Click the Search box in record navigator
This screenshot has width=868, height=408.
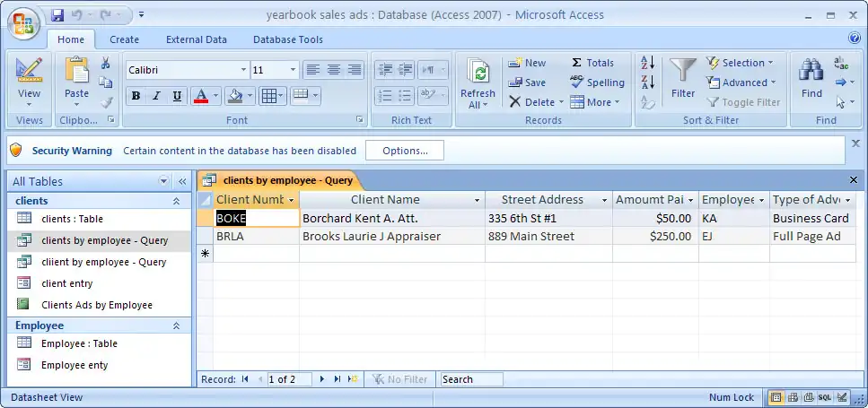[470, 379]
